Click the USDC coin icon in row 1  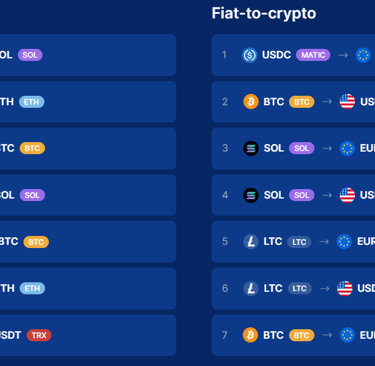(250, 55)
